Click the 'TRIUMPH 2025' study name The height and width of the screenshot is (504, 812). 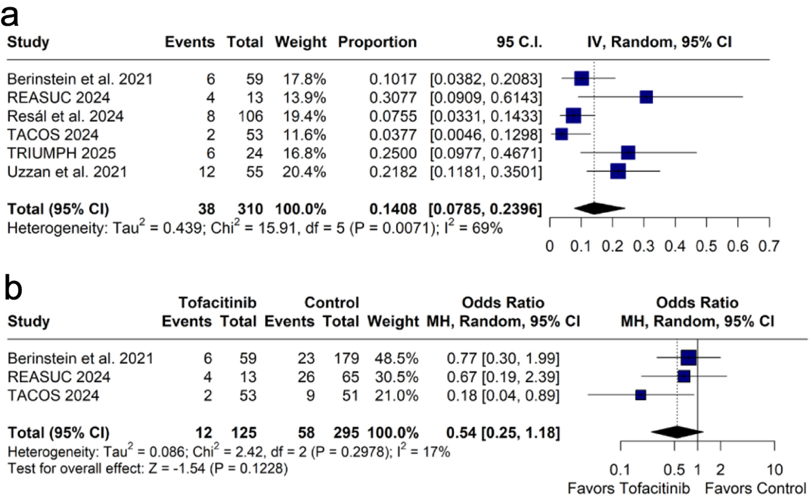[61, 153]
